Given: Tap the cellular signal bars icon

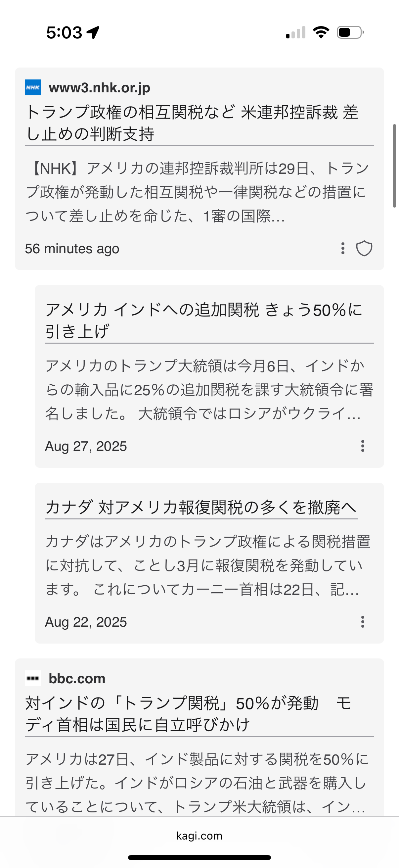Looking at the screenshot, I should tap(296, 32).
